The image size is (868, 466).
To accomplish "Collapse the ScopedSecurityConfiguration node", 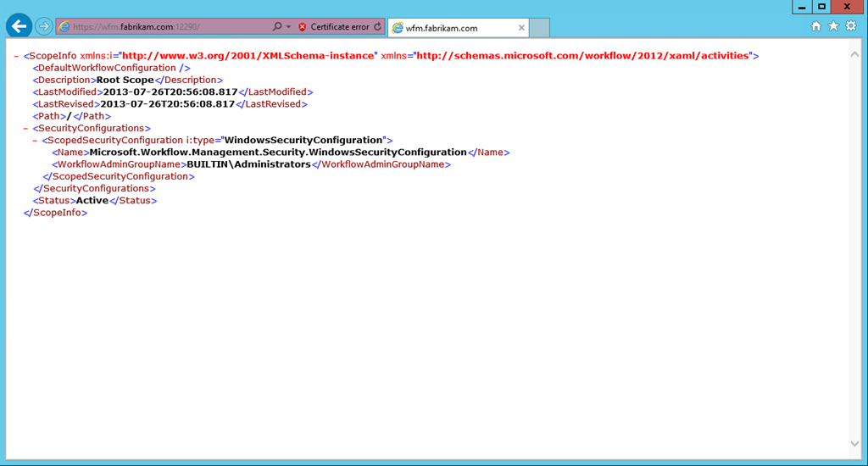I will point(35,141).
